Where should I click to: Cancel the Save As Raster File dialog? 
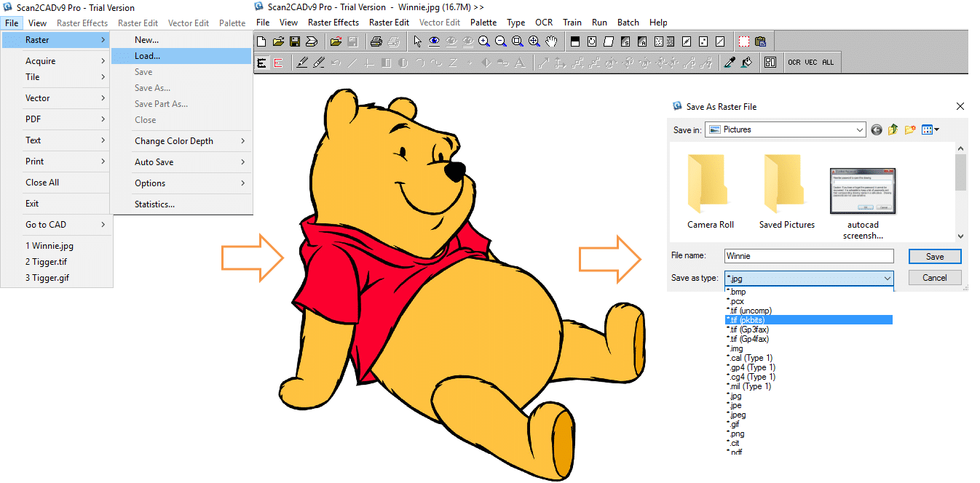(934, 277)
